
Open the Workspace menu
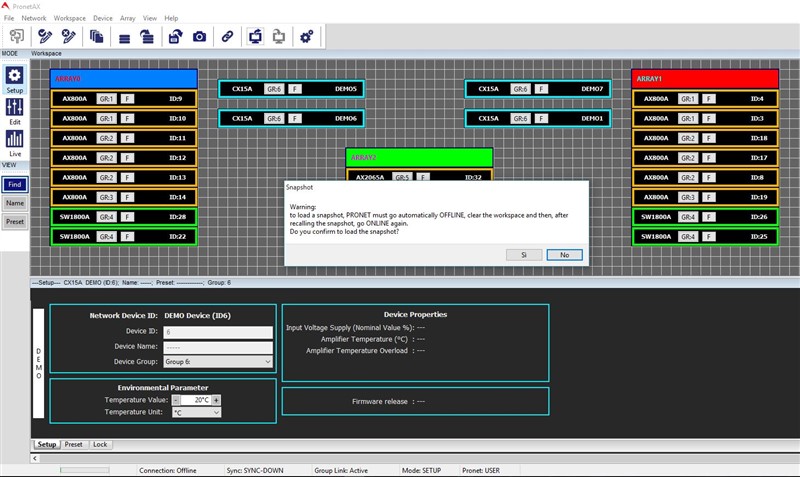point(69,18)
